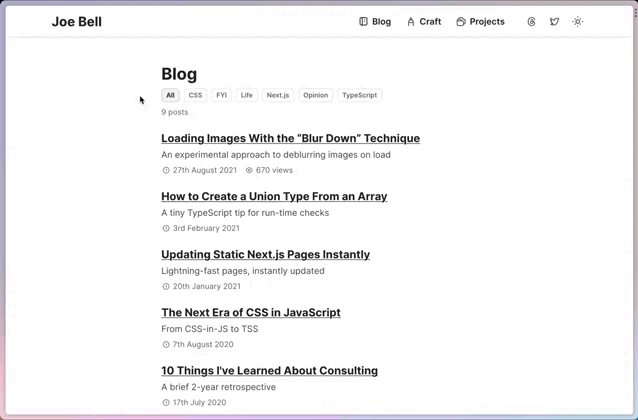Viewport: 638px width, 420px height.
Task: Open the Threads profile icon
Action: pos(531,22)
